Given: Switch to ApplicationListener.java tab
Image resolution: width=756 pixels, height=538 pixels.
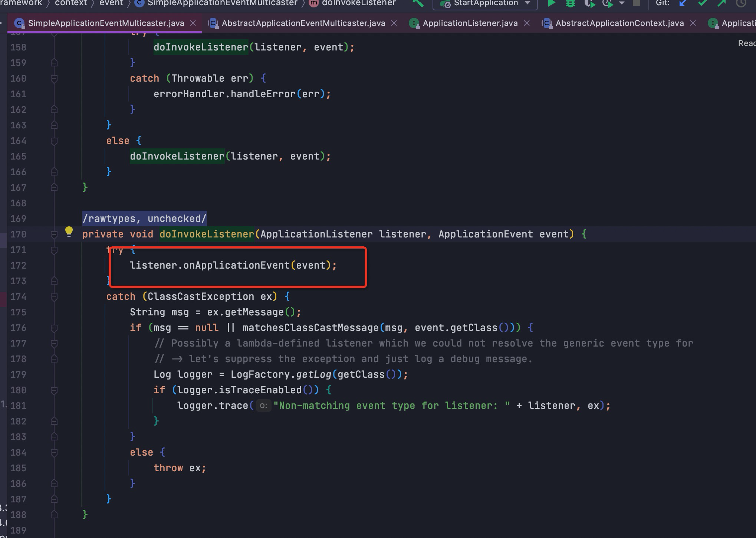Looking at the screenshot, I should 470,23.
